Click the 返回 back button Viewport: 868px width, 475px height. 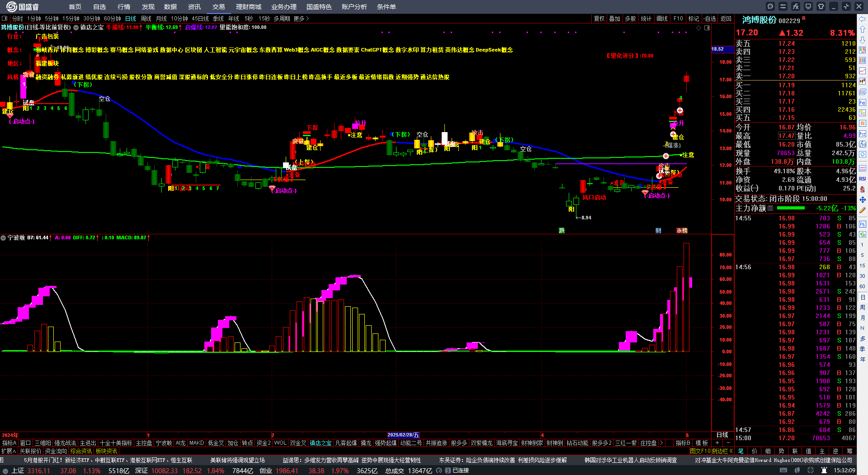point(726,19)
